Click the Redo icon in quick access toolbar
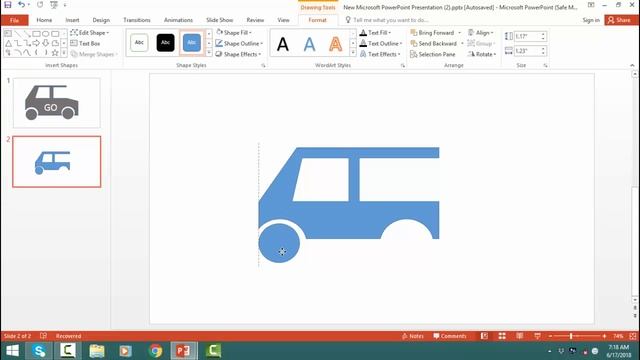This screenshot has height=360, width=640. [x=40, y=5]
